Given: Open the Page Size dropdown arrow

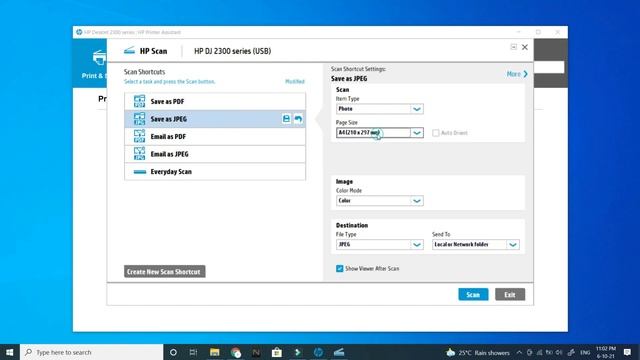Looking at the screenshot, I should (x=417, y=133).
